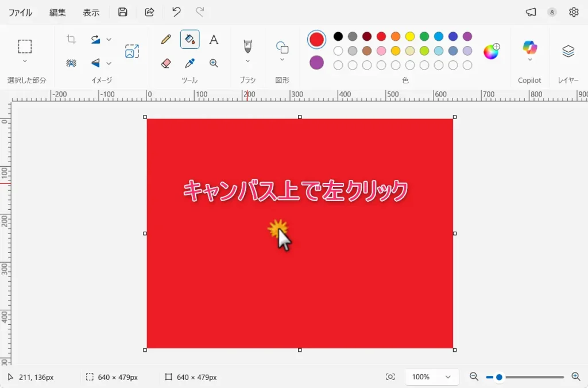The height and width of the screenshot is (388, 588).
Task: Expand the selection tool options chevron
Action: 25,61
